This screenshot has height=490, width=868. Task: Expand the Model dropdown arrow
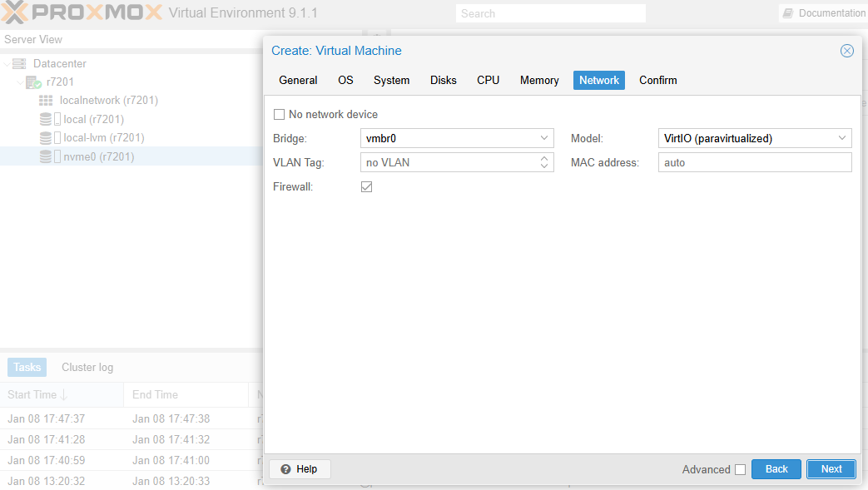click(x=842, y=138)
